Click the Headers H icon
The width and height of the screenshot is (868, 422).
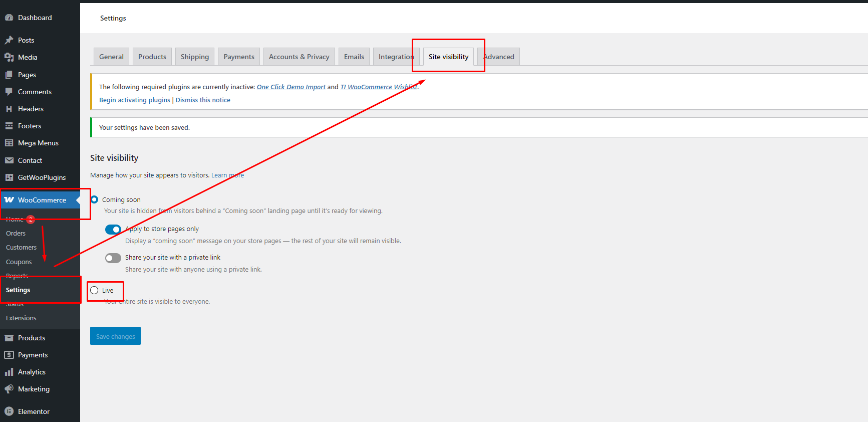pyautogui.click(x=9, y=109)
